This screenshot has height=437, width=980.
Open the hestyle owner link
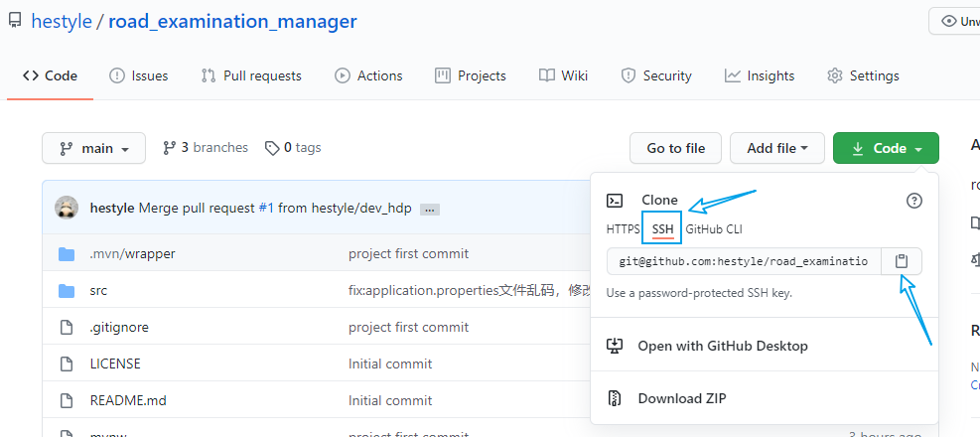tap(62, 21)
